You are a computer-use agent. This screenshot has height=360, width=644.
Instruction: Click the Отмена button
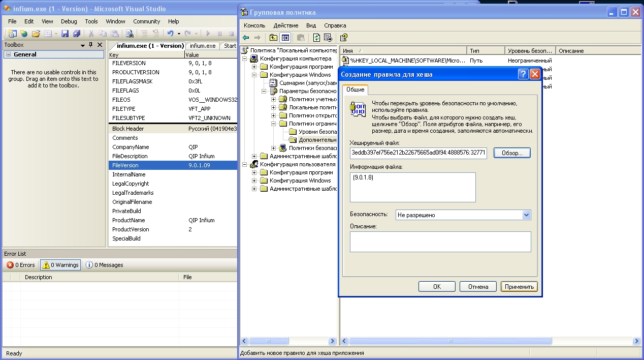pos(478,287)
